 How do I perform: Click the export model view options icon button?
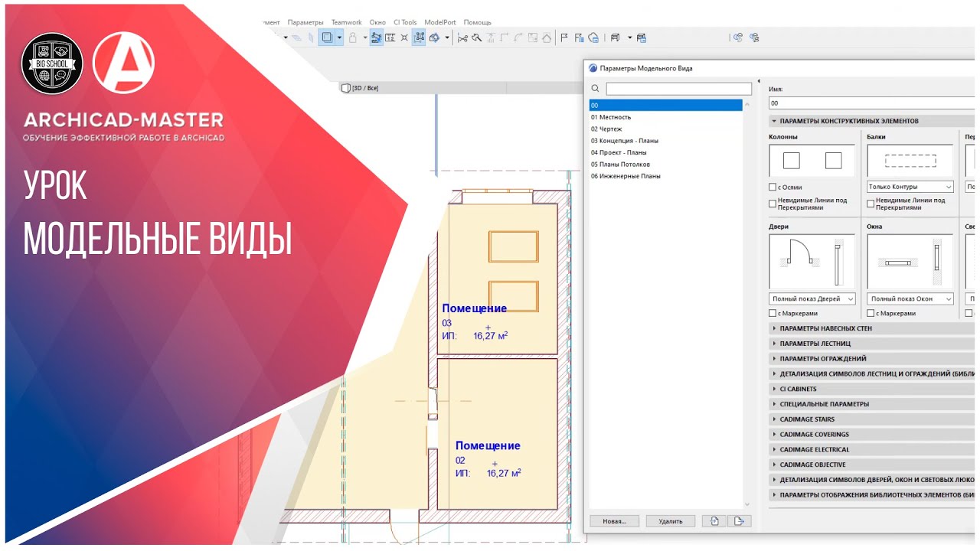point(739,521)
